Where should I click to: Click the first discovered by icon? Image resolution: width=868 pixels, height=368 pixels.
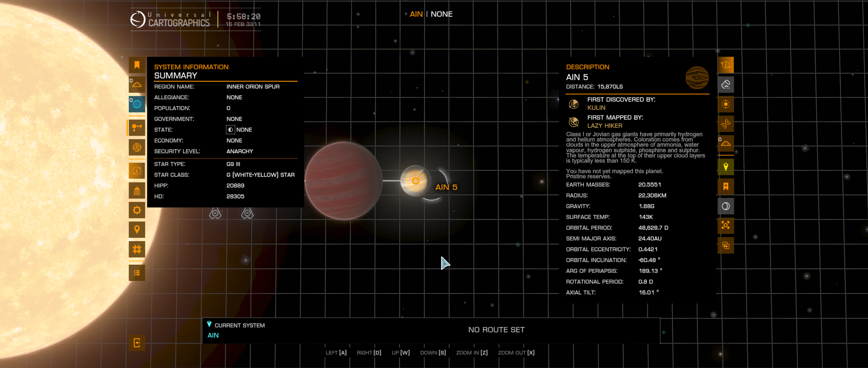coord(574,104)
